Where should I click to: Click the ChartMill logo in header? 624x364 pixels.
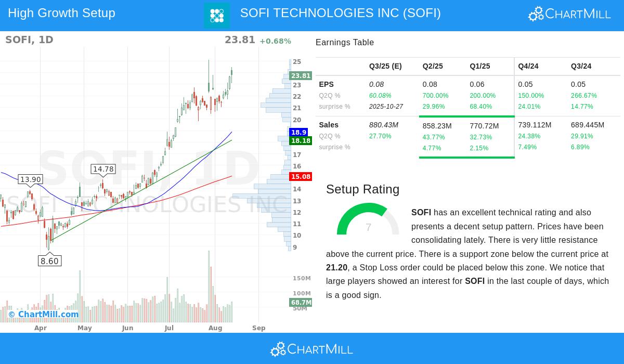tap(569, 14)
